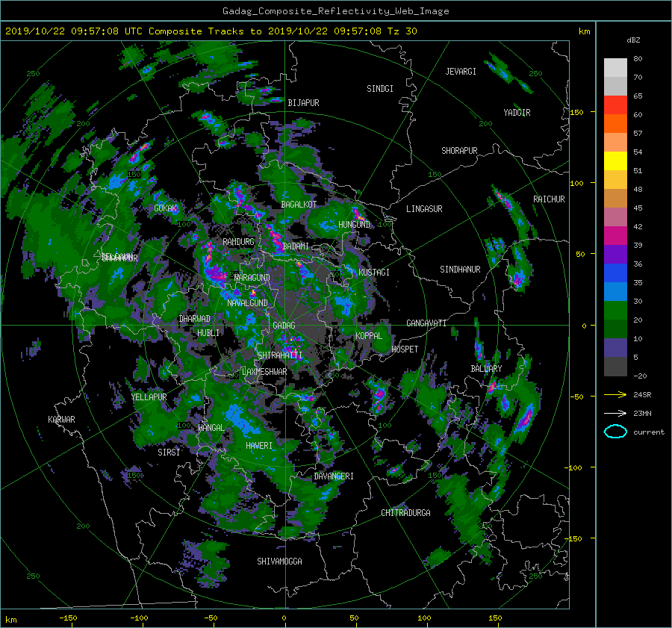Click the RAICHUR city label

549,199
